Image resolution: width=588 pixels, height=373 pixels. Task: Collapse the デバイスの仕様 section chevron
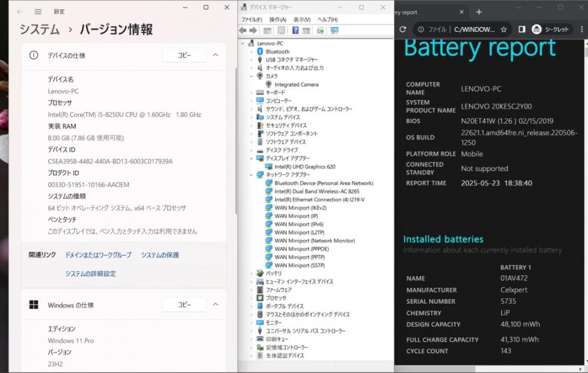pos(216,55)
